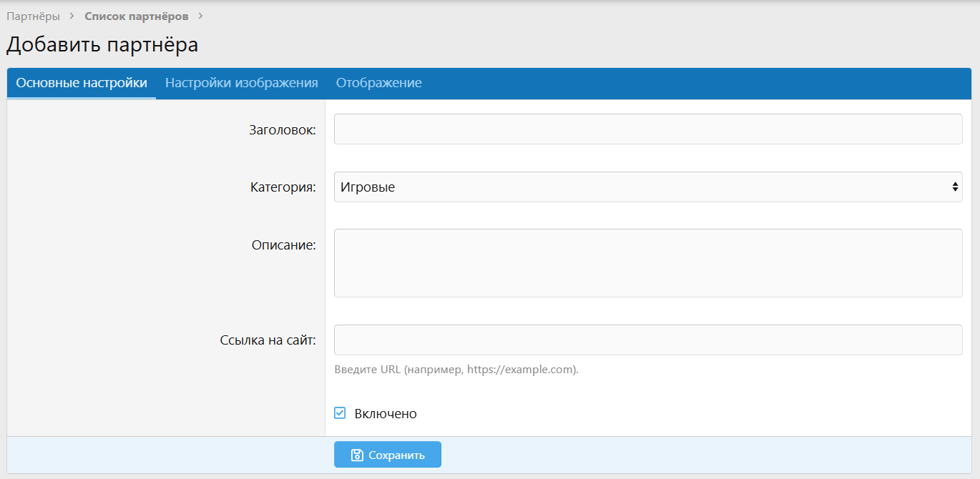Select the Основные настройки tab
The width and height of the screenshot is (980, 479).
tap(82, 83)
